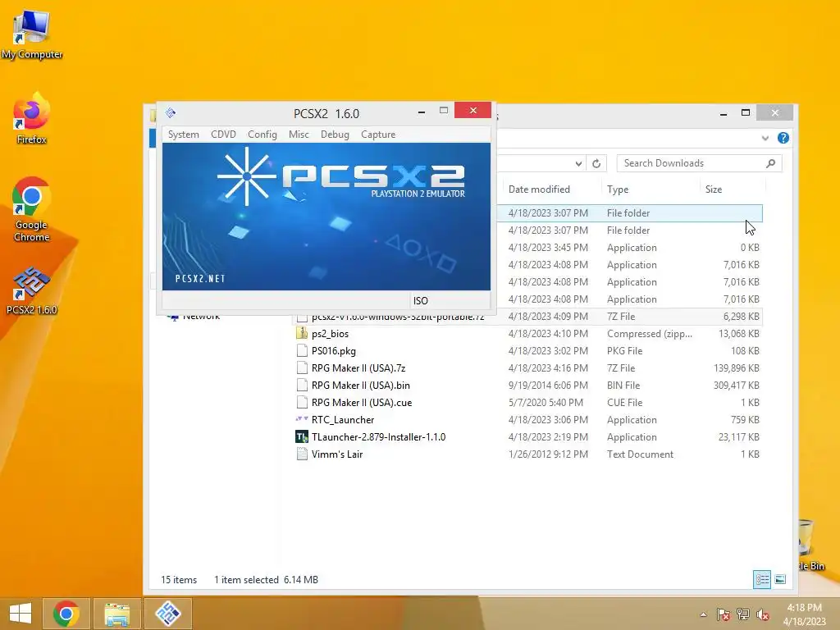Click the PCSX2 title bar logo icon
840x630 pixels.
pyautogui.click(x=171, y=113)
